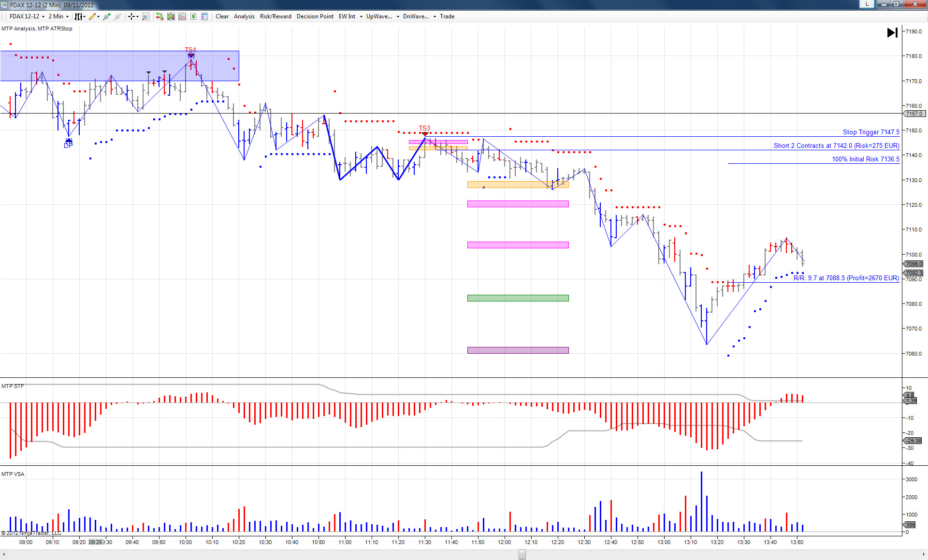Click the purple lowest target zone rectangle

click(x=518, y=350)
